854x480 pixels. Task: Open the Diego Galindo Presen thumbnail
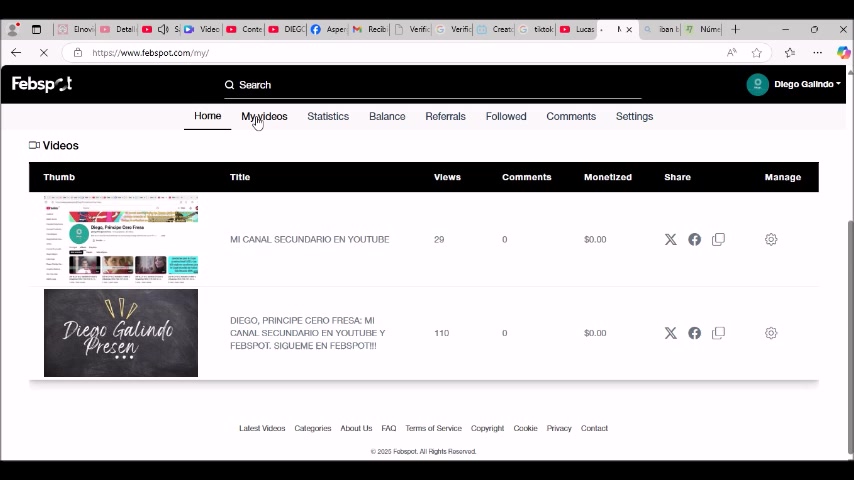[121, 333]
